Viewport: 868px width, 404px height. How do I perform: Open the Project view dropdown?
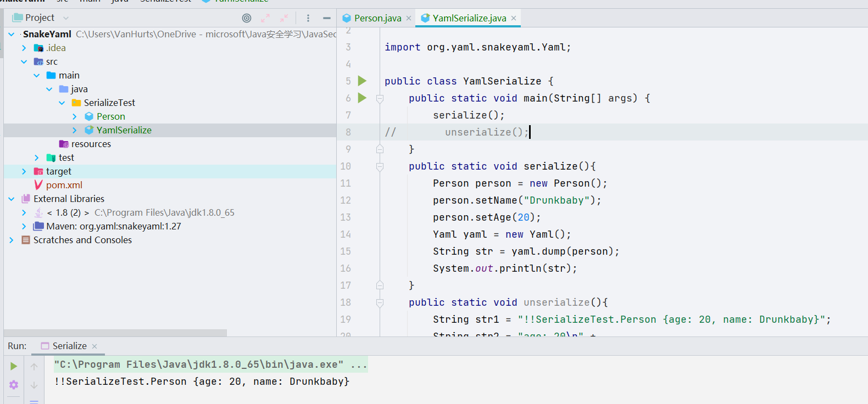[x=66, y=18]
